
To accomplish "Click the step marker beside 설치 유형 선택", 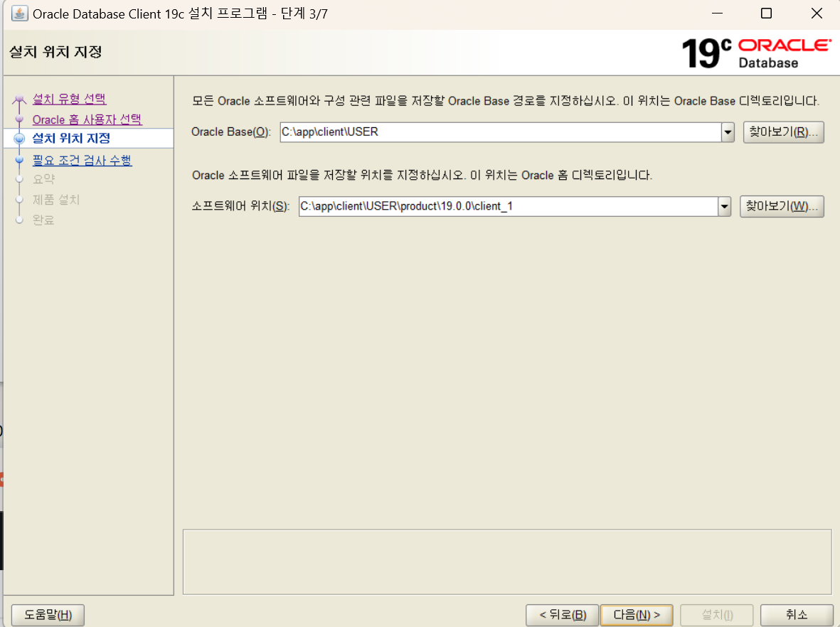I will click(19, 99).
